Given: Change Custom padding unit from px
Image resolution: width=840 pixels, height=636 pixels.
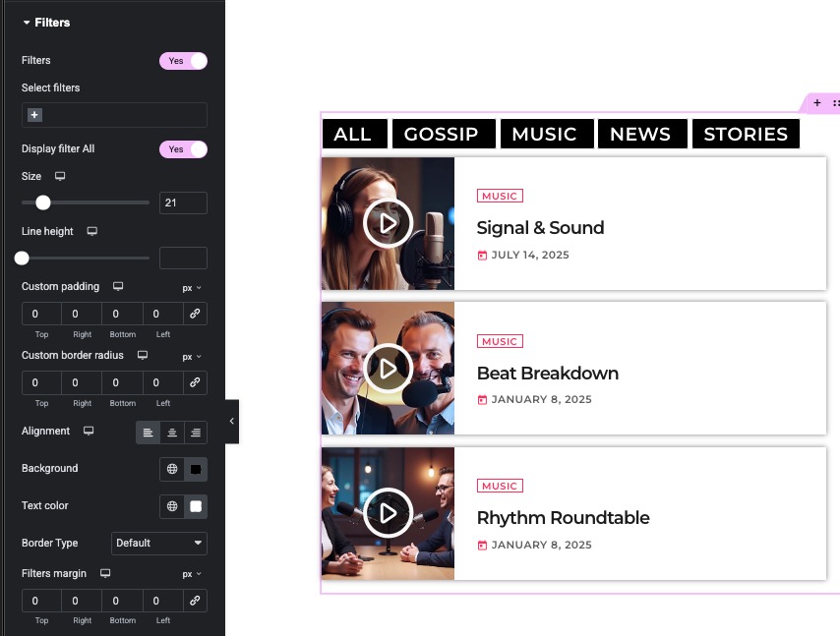Looking at the screenshot, I should 192,288.
